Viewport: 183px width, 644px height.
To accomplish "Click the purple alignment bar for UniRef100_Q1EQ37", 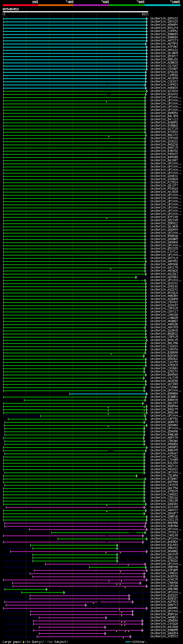I will click(80, 596).
